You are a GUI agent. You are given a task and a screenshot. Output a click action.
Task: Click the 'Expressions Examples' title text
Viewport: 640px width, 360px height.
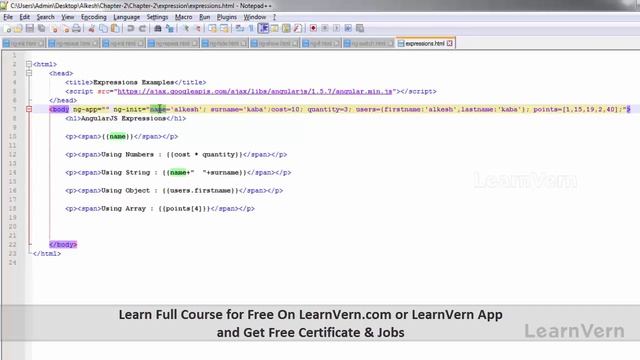coord(133,82)
